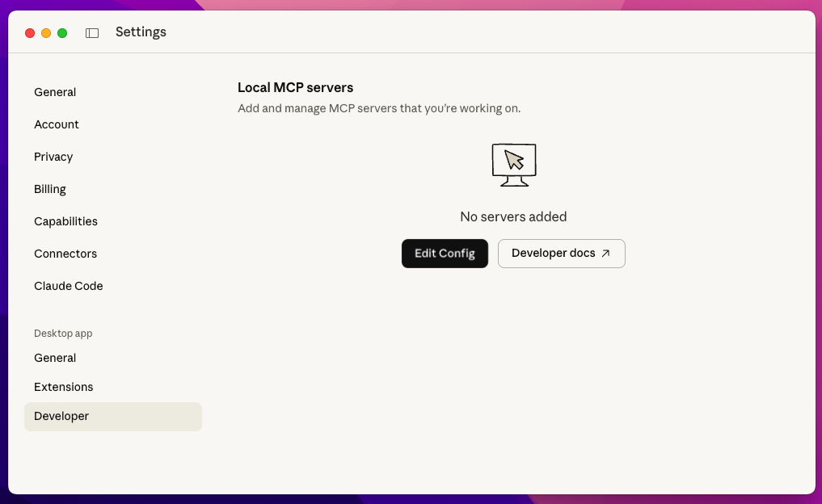Open Account settings

(x=56, y=124)
